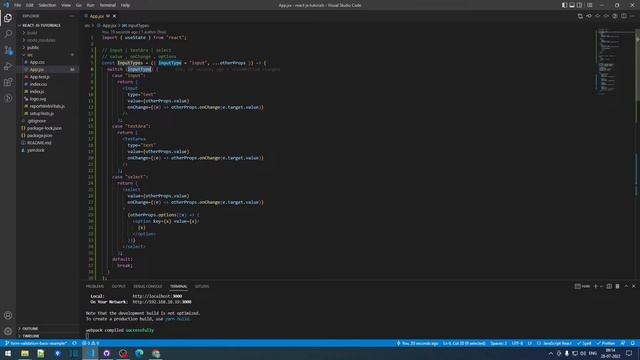Screen dimensions: 640x360
Task: Close the App.jsx editor tab
Action: coord(114,16)
